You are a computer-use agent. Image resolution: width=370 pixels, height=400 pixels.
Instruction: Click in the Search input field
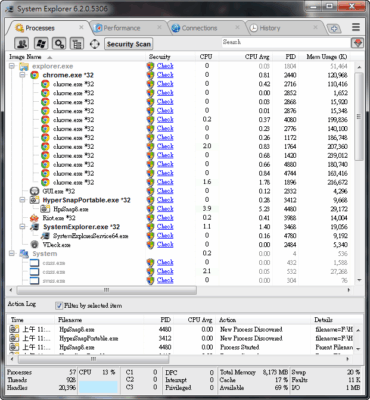(286, 42)
